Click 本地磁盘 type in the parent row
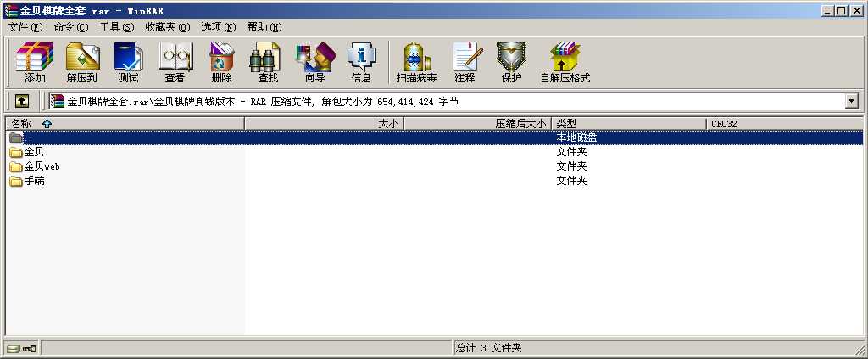The height and width of the screenshot is (359, 868). (x=576, y=137)
